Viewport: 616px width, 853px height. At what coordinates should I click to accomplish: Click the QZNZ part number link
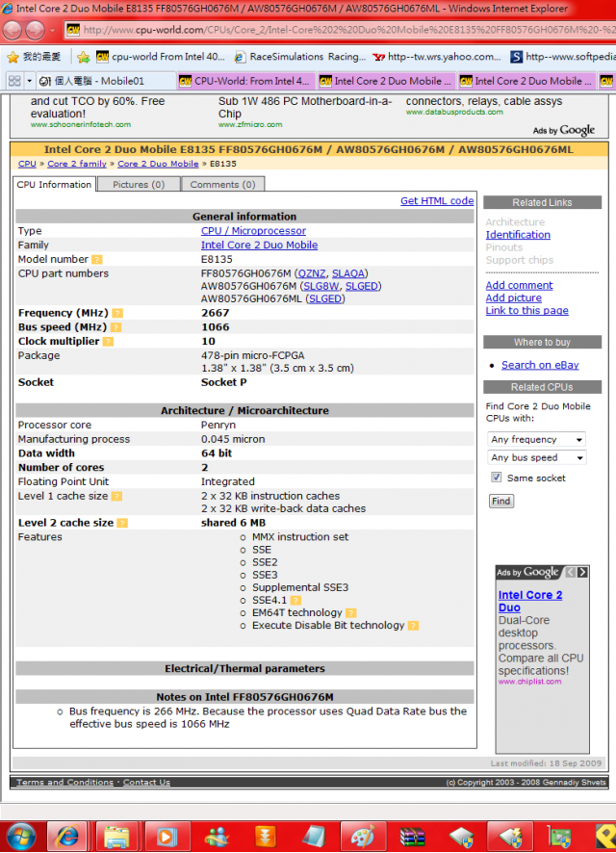(x=312, y=273)
